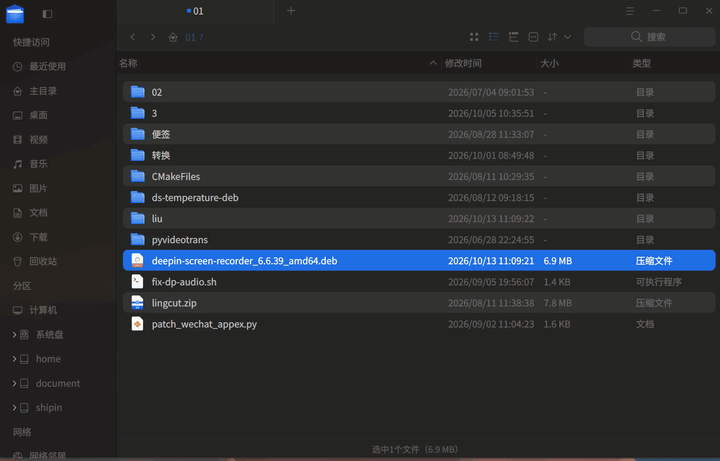This screenshot has width=720, height=461.
Task: Expand the 系统盘 partition arrow
Action: click(x=14, y=335)
